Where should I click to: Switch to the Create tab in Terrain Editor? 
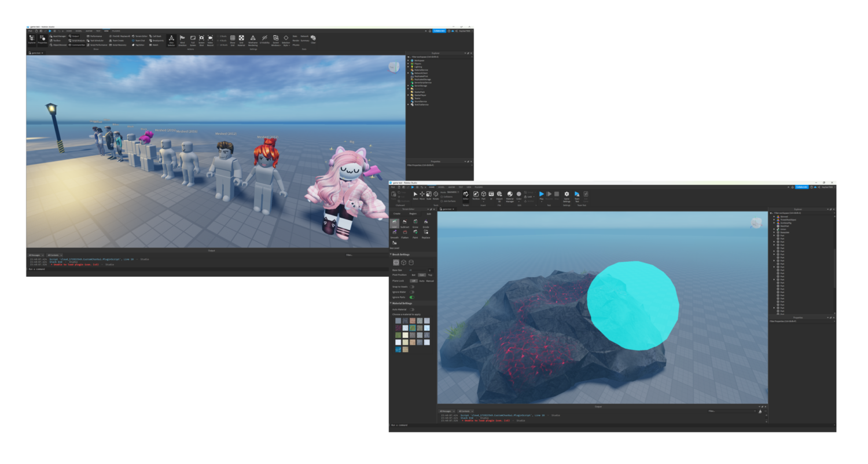click(x=398, y=214)
